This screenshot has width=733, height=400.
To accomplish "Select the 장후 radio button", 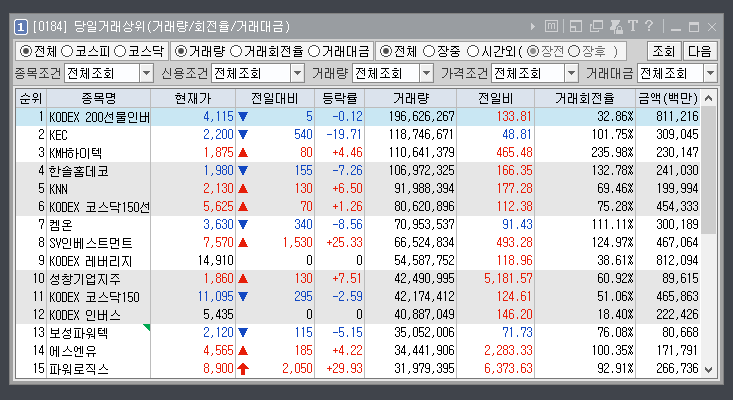I will point(574,51).
